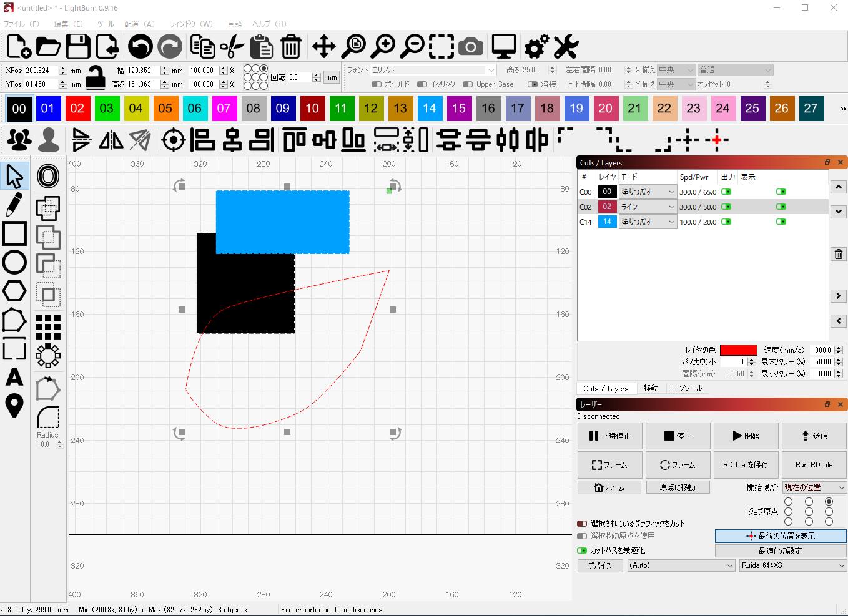The width and height of the screenshot is (848, 616).
Task: Zoom in with the plus magnifier icon
Action: point(383,46)
